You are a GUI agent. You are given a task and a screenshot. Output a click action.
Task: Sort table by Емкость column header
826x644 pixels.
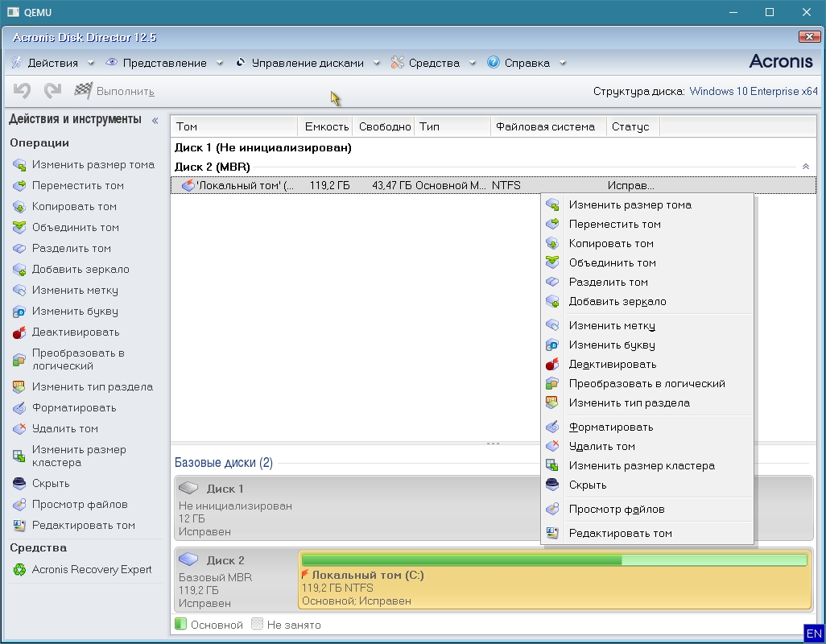click(325, 126)
